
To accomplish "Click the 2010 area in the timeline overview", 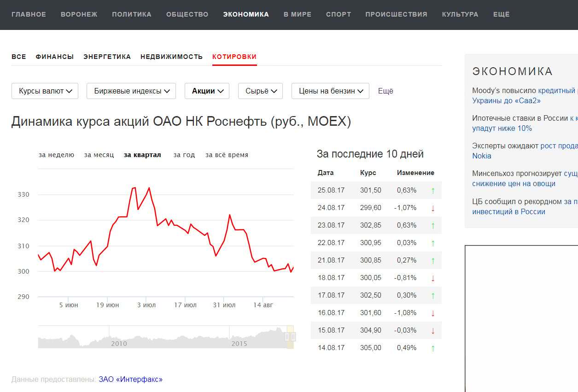I will pos(119,343).
